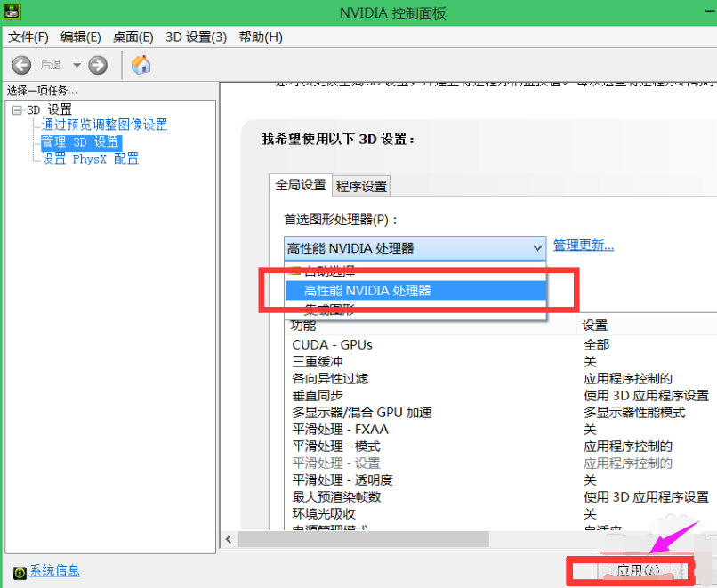
Task: Click the green icon next to 自动选择
Action: point(294,271)
